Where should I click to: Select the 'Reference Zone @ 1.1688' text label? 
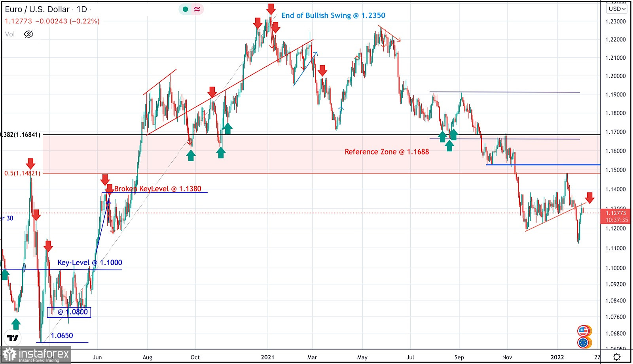[x=387, y=152]
